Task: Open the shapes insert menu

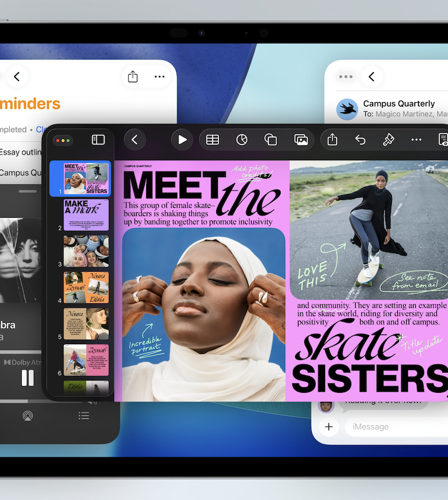Action: pyautogui.click(x=271, y=140)
